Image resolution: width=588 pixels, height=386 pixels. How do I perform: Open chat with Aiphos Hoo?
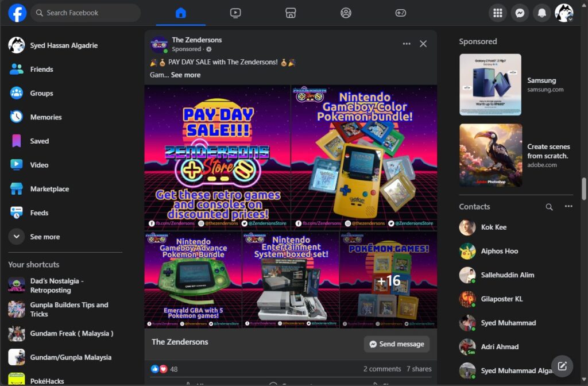516,252
